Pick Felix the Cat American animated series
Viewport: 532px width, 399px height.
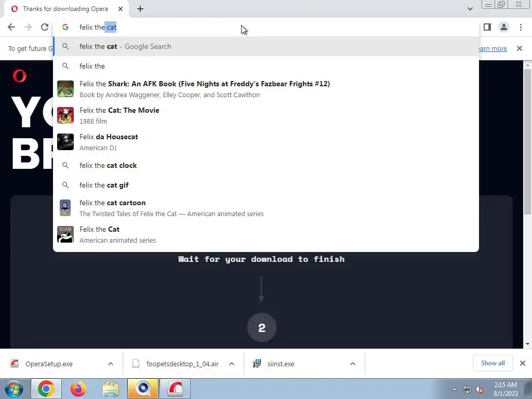pyautogui.click(x=266, y=234)
